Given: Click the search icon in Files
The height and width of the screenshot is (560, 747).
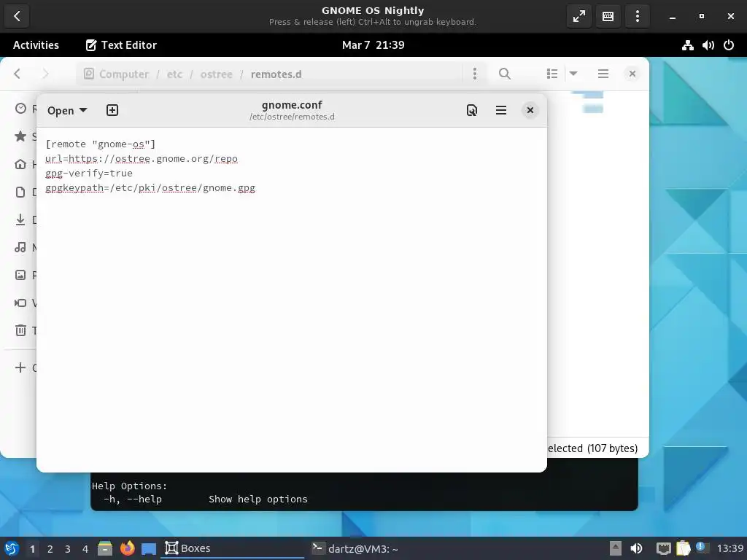Looking at the screenshot, I should tap(505, 74).
